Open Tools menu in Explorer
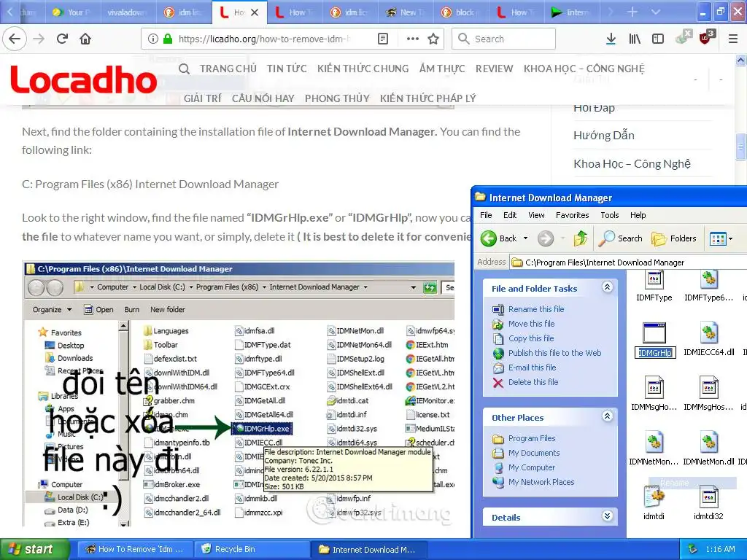 click(609, 215)
